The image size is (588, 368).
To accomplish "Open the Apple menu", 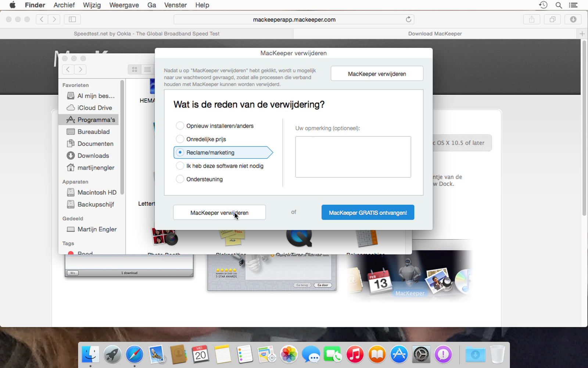I will pyautogui.click(x=12, y=5).
